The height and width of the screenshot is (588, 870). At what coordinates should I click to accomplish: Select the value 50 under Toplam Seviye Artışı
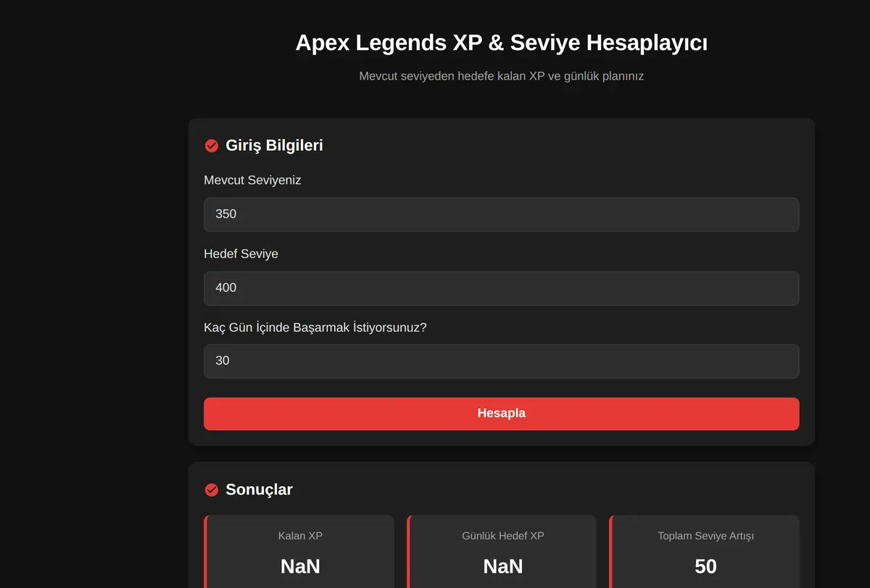pos(705,566)
